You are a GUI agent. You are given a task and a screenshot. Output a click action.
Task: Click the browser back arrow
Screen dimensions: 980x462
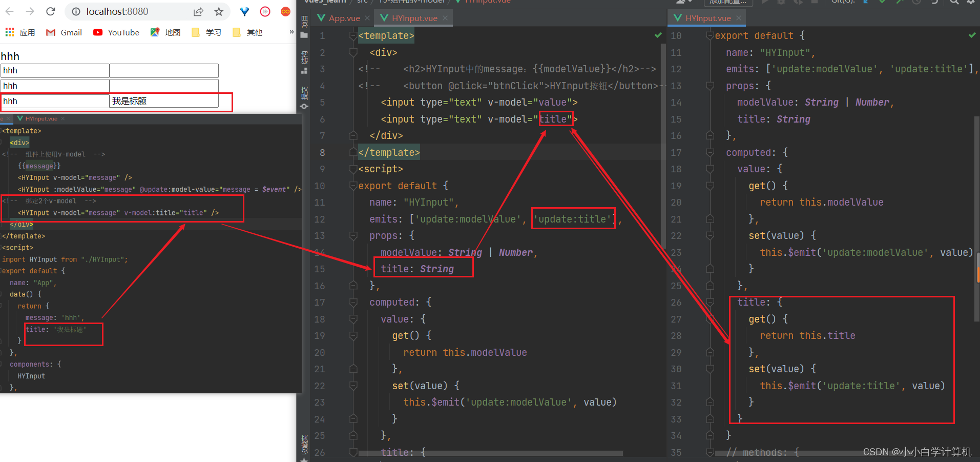click(10, 11)
